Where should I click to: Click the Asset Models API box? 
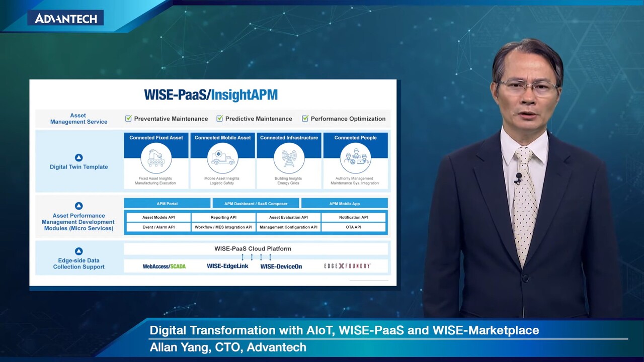(x=158, y=218)
